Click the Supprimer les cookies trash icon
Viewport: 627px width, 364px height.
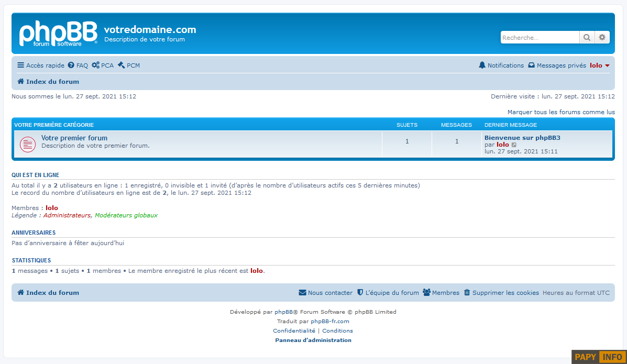467,293
